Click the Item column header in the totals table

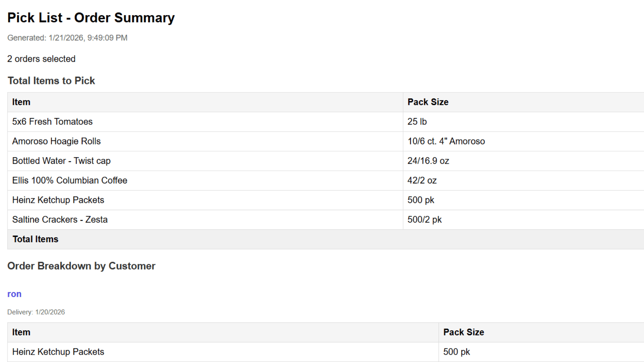21,102
